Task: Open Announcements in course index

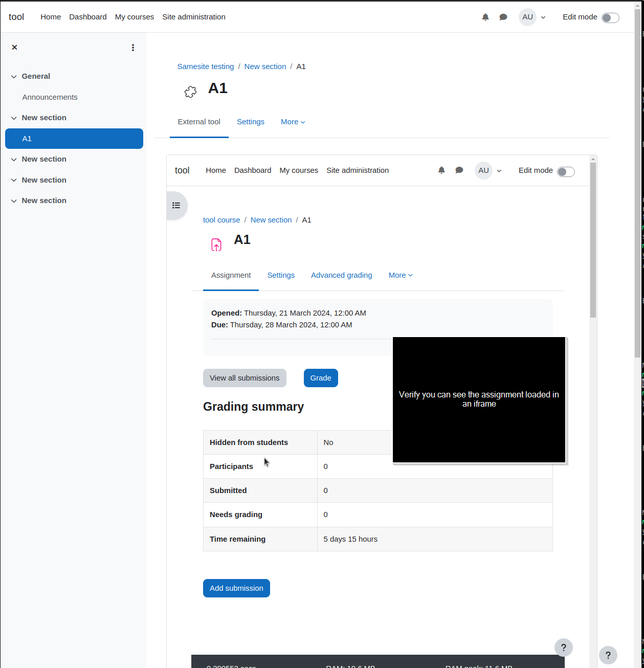Action: pyautogui.click(x=50, y=97)
